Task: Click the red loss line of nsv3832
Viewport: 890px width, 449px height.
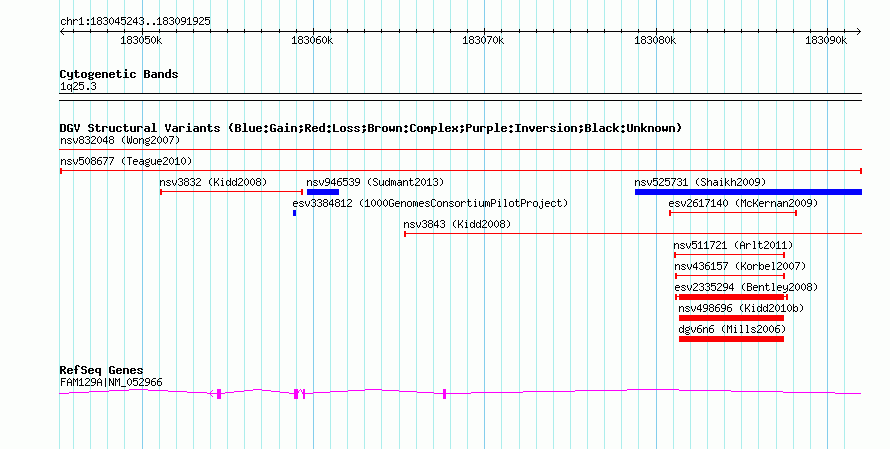Action: (232, 192)
